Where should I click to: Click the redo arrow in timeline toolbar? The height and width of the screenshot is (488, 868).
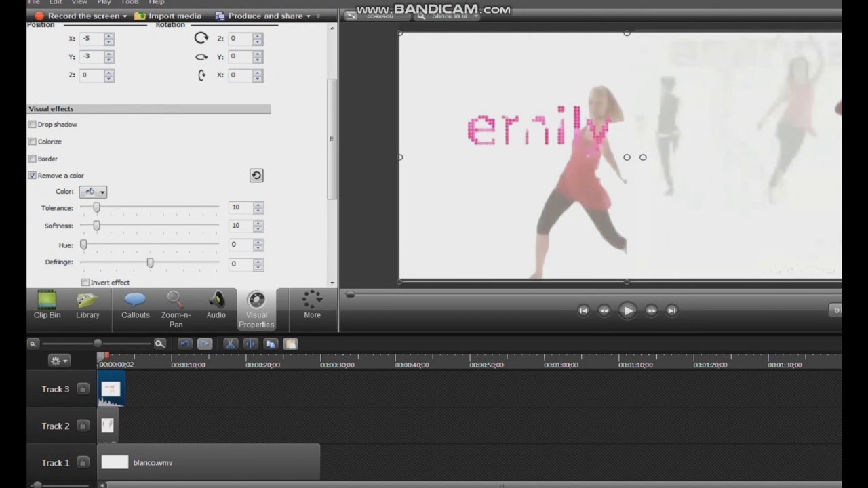pos(205,344)
